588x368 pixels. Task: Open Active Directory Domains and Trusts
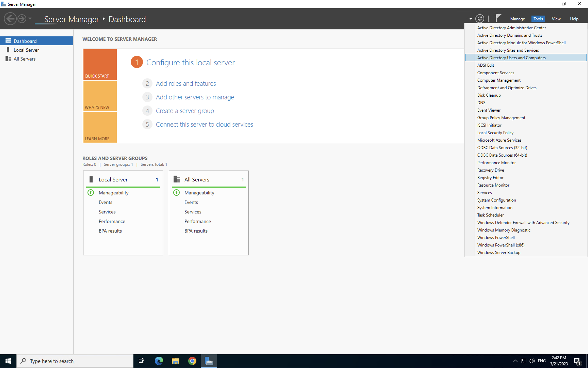tap(526, 35)
